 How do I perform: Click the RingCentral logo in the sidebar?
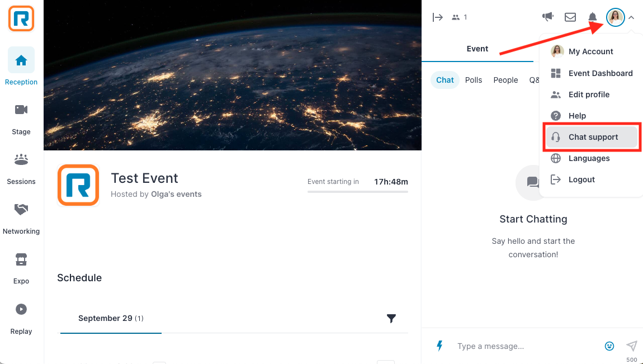point(21,18)
